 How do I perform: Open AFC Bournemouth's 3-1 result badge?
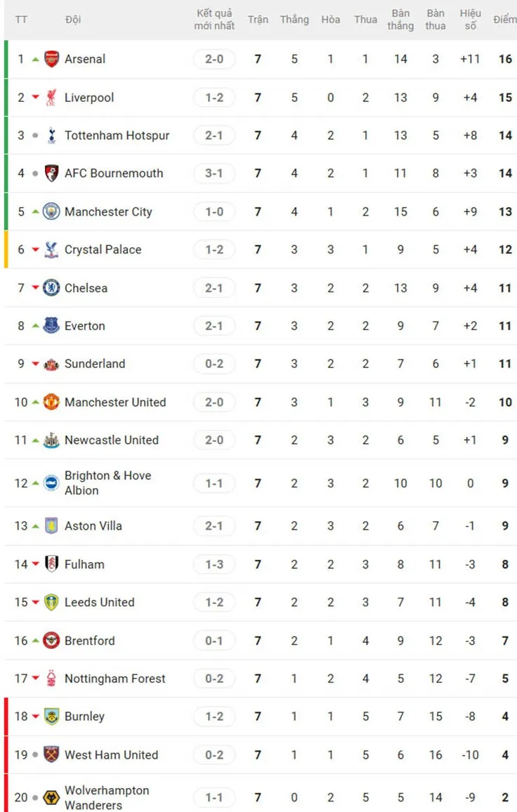pos(214,173)
